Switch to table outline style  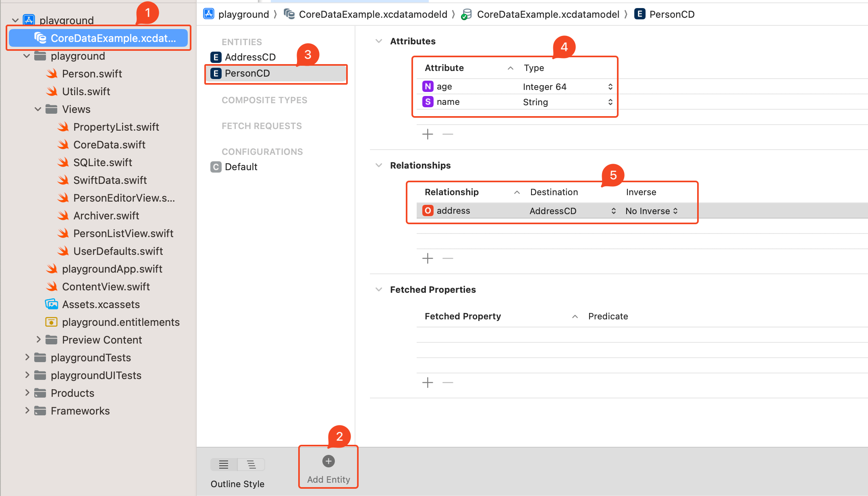point(224,465)
